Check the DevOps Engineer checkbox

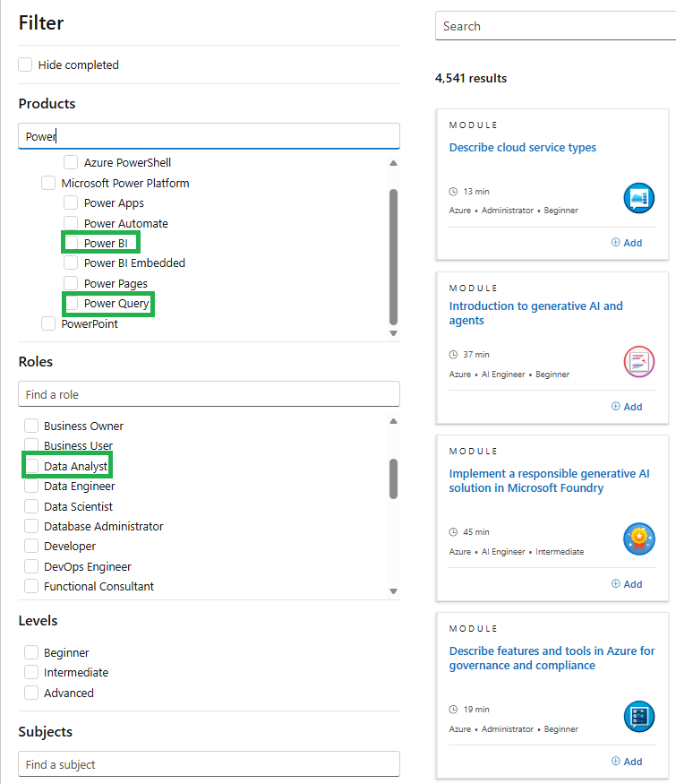tap(31, 566)
